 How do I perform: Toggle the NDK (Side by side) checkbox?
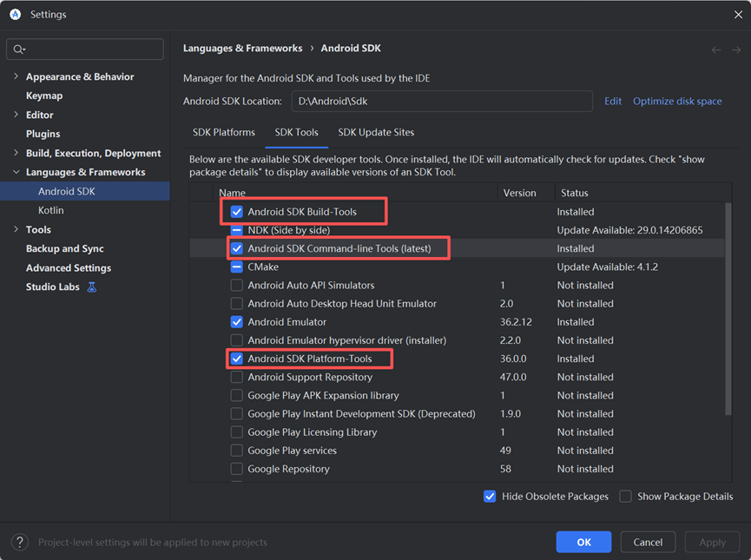click(237, 230)
